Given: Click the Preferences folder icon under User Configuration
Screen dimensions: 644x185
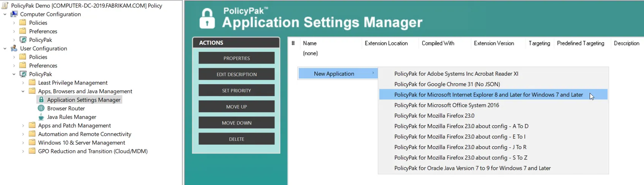Looking at the screenshot, I should point(23,65).
